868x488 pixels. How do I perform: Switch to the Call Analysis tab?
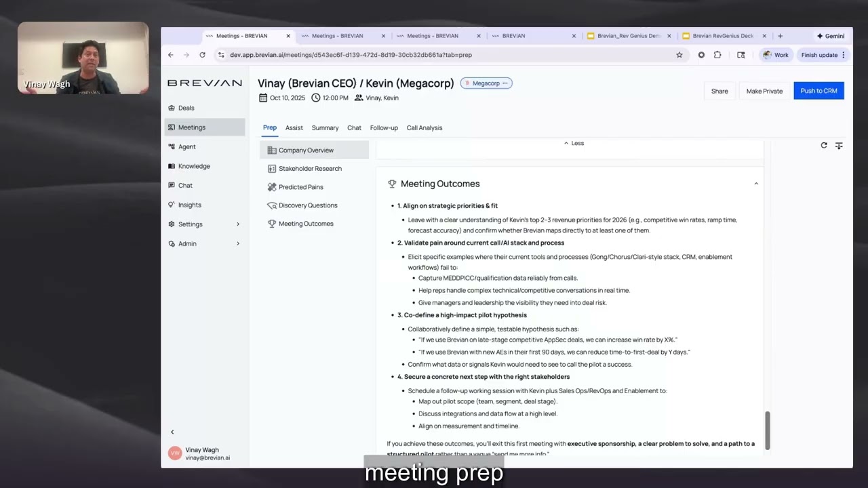click(425, 127)
